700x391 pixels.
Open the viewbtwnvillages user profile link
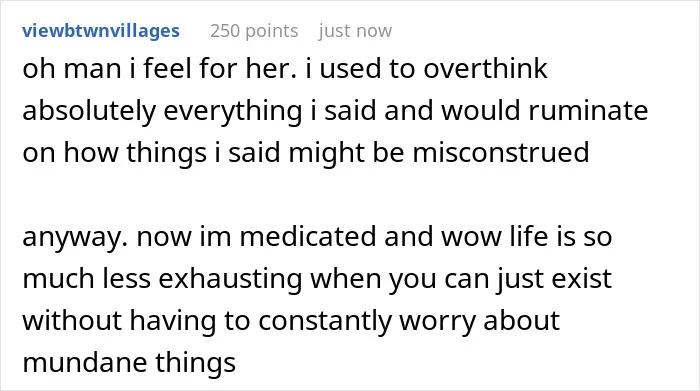click(x=101, y=31)
